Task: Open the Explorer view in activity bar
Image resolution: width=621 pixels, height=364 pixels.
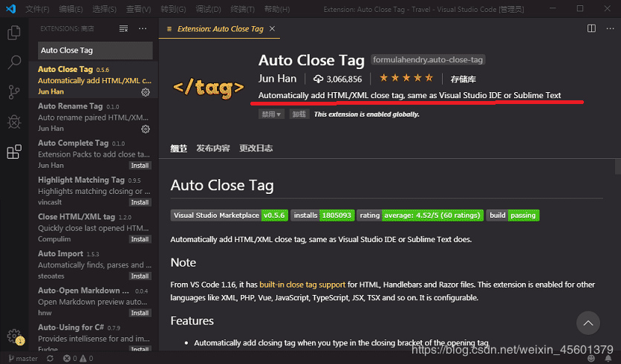Action: 13,33
